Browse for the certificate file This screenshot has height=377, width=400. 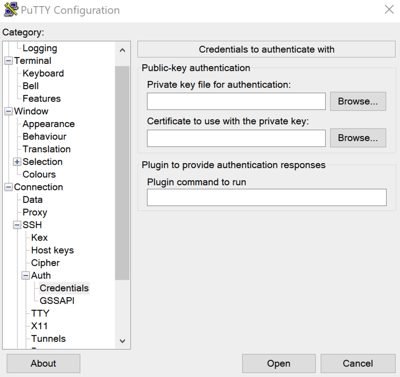(358, 138)
